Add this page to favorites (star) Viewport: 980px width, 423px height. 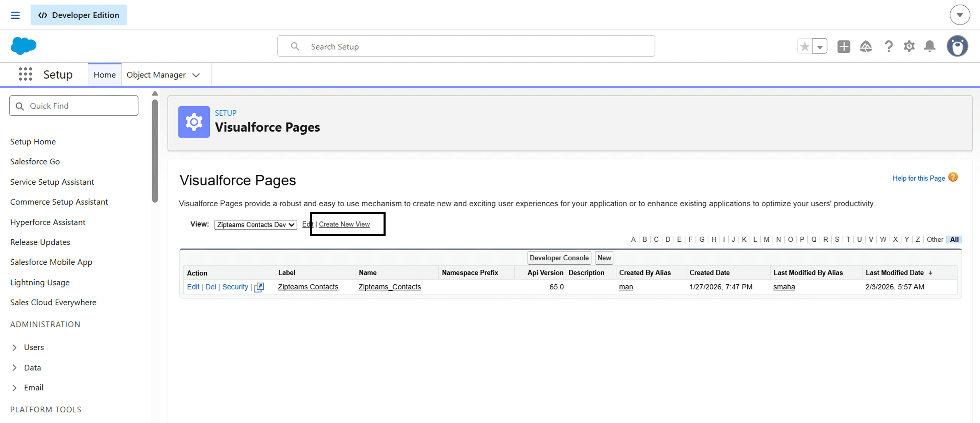coord(804,46)
